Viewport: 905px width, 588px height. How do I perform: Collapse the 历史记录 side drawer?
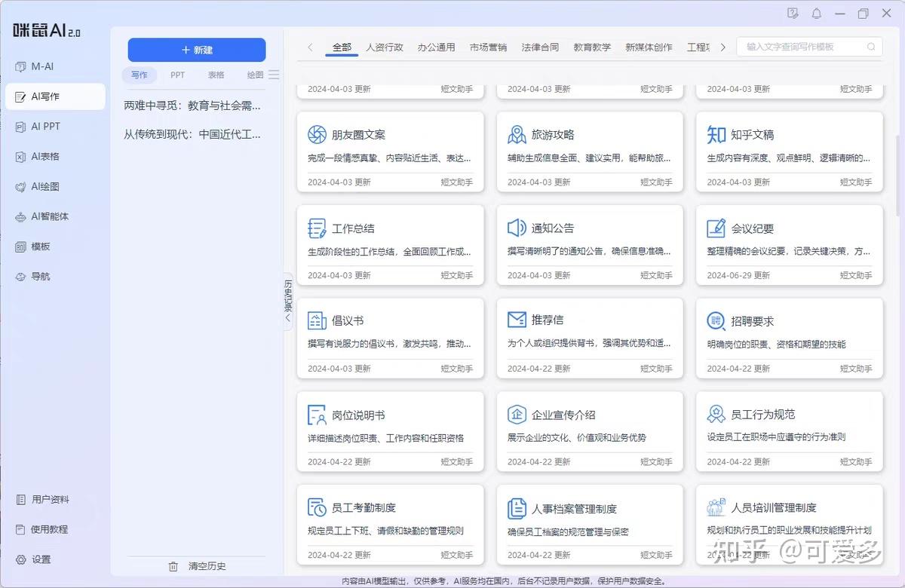coord(287,302)
